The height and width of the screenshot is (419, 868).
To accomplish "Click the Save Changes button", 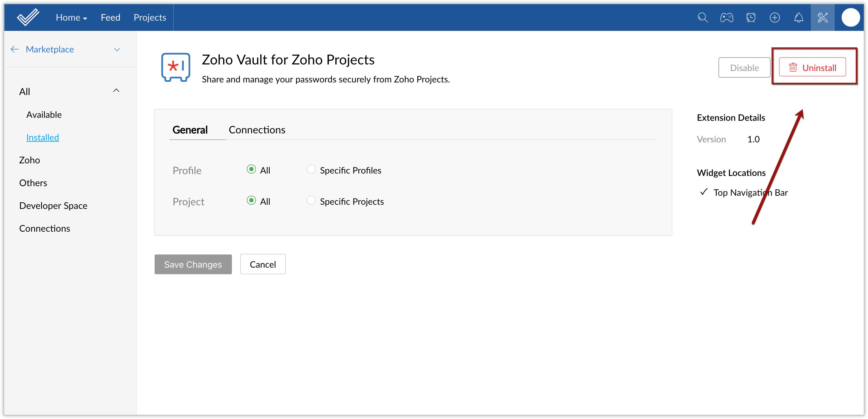I will pos(193,264).
